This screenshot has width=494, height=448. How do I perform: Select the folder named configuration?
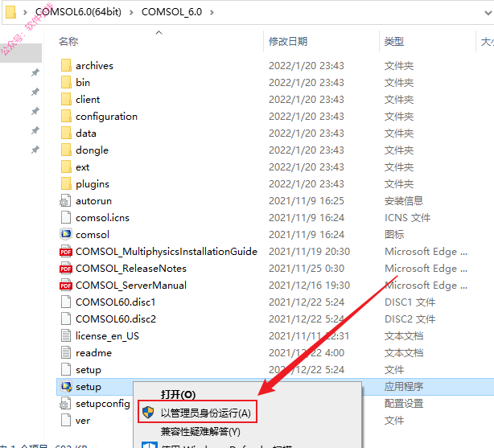(x=106, y=117)
